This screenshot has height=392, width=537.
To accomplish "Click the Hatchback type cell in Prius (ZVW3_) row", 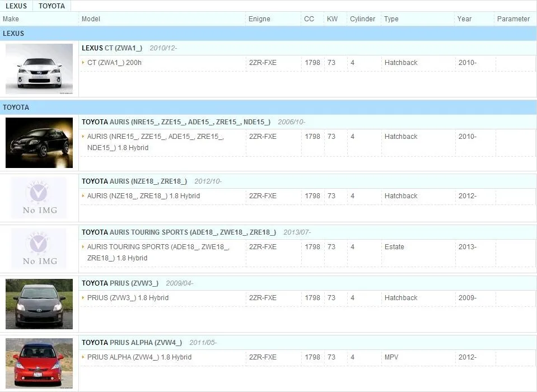I will pos(401,298).
